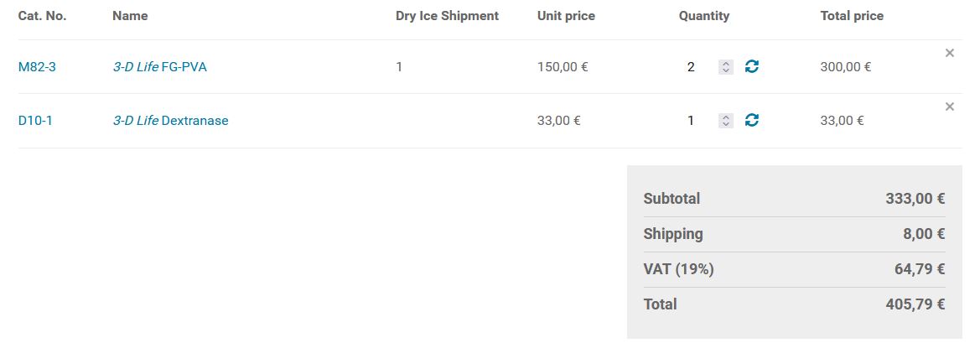This screenshot has width=980, height=343.
Task: Open the M82-3 catalog number link
Action: (37, 67)
